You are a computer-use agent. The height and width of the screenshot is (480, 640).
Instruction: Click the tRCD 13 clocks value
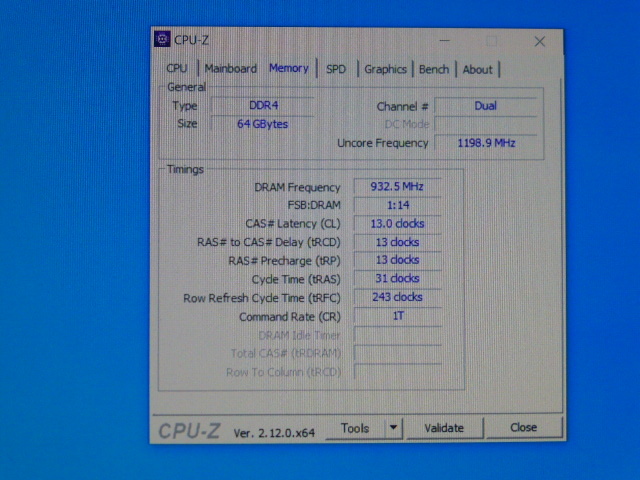(397, 242)
